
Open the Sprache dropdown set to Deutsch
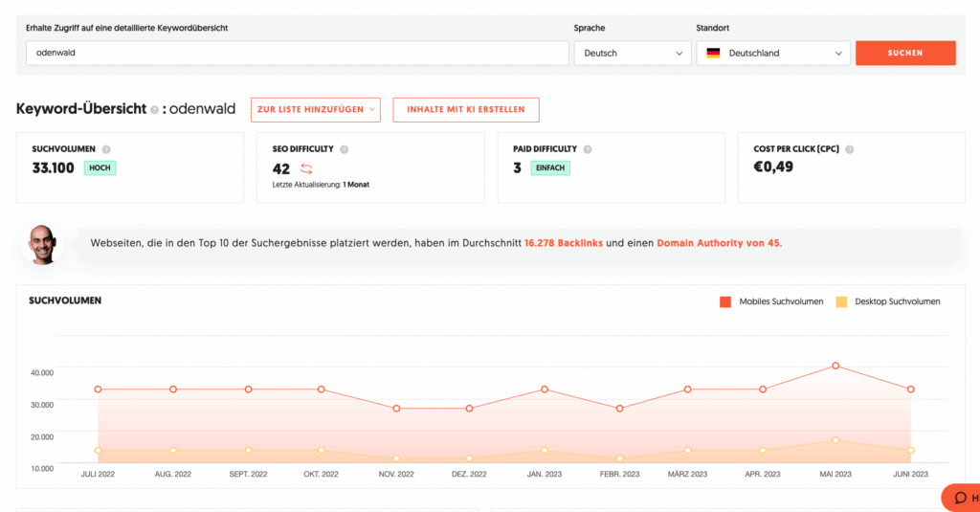click(x=632, y=54)
